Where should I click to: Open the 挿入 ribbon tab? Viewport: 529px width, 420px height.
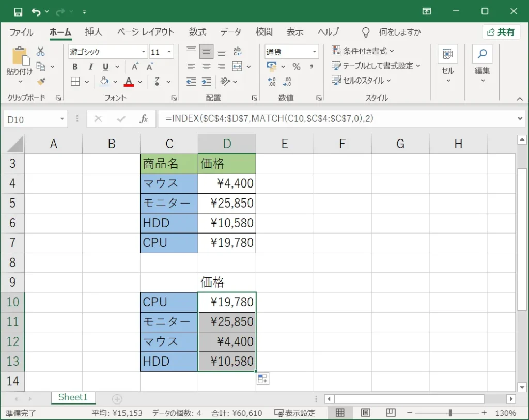click(94, 32)
